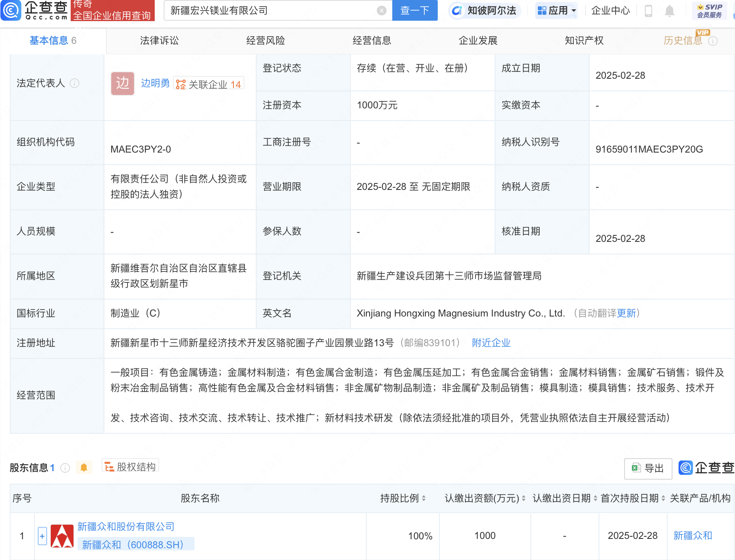Click the orange bell for shareholder monitoring
Image resolution: width=735 pixels, height=560 pixels.
pos(84,467)
